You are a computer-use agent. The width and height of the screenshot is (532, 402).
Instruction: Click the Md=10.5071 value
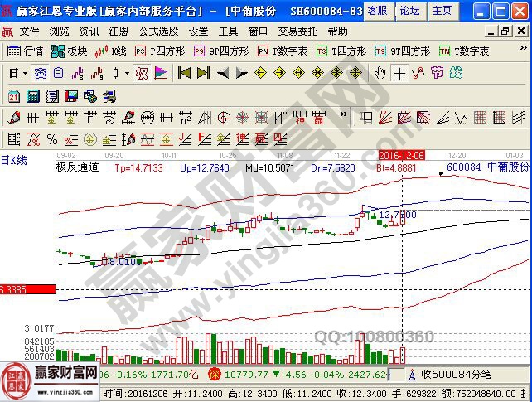tap(270, 168)
